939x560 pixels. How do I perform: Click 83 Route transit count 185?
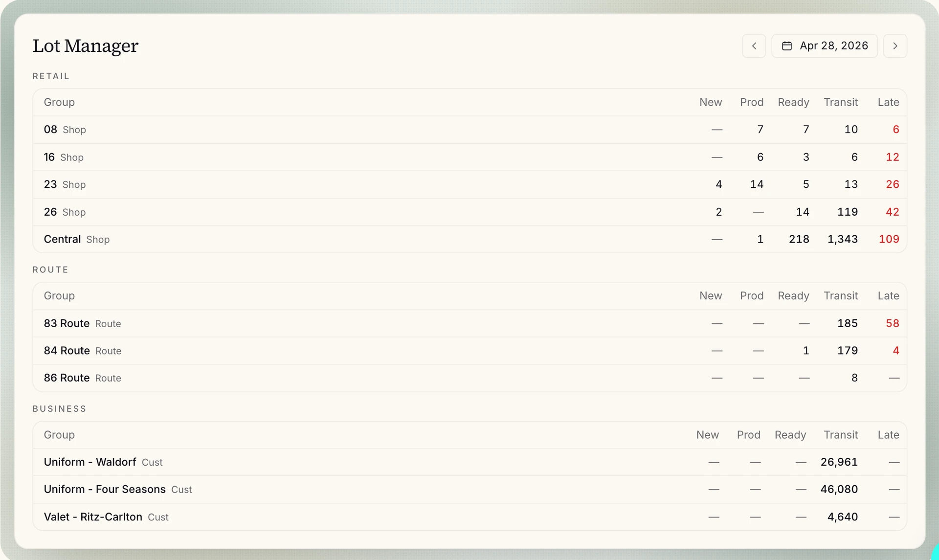[x=847, y=323]
